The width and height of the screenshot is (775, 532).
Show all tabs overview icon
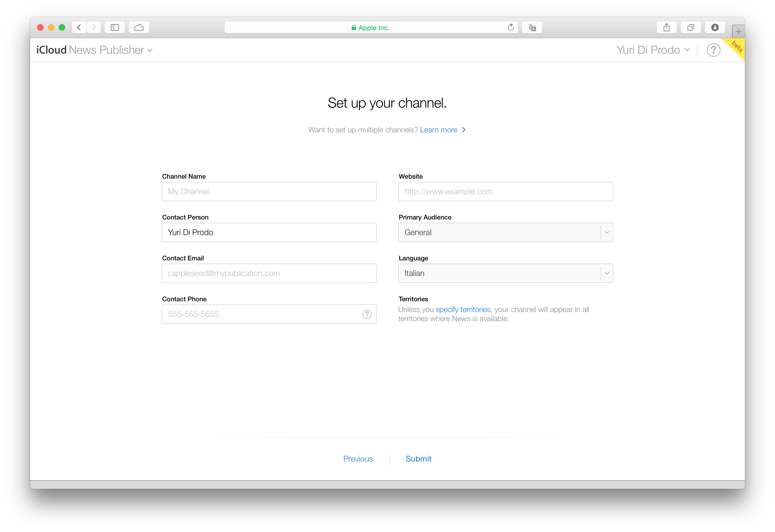[x=691, y=27]
